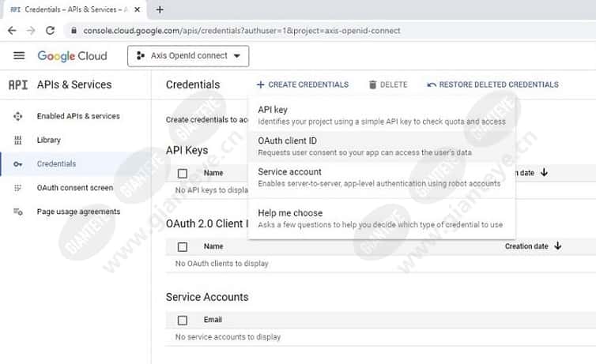Screen dimensions: 596x364
Task: Select all API Keys checkbox
Action: [183, 174]
